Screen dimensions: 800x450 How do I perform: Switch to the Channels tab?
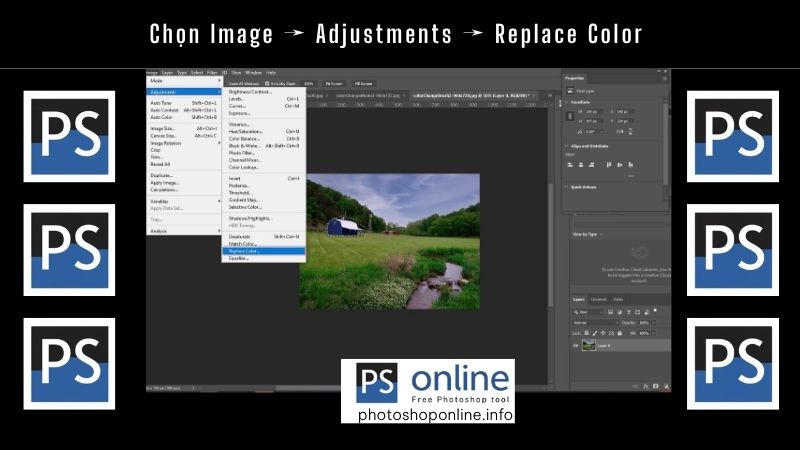point(598,299)
